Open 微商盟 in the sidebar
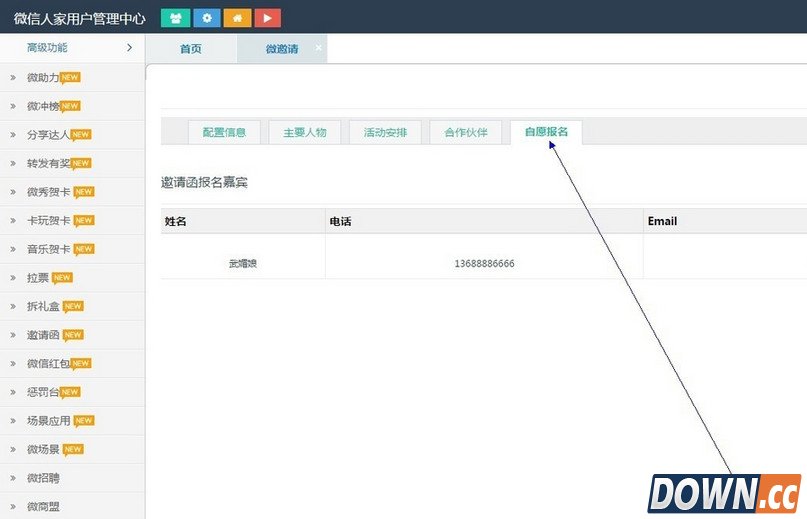This screenshot has height=519, width=807. click(x=43, y=507)
